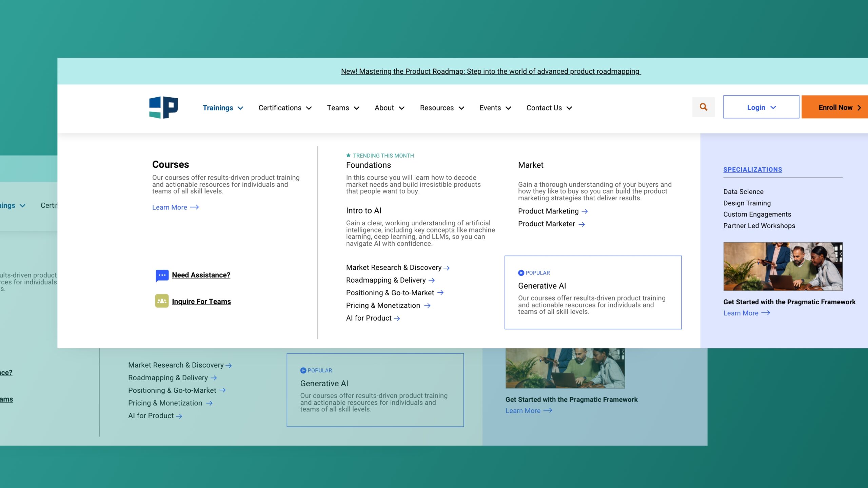The width and height of the screenshot is (868, 488).
Task: Open the Login dropdown
Action: click(761, 107)
